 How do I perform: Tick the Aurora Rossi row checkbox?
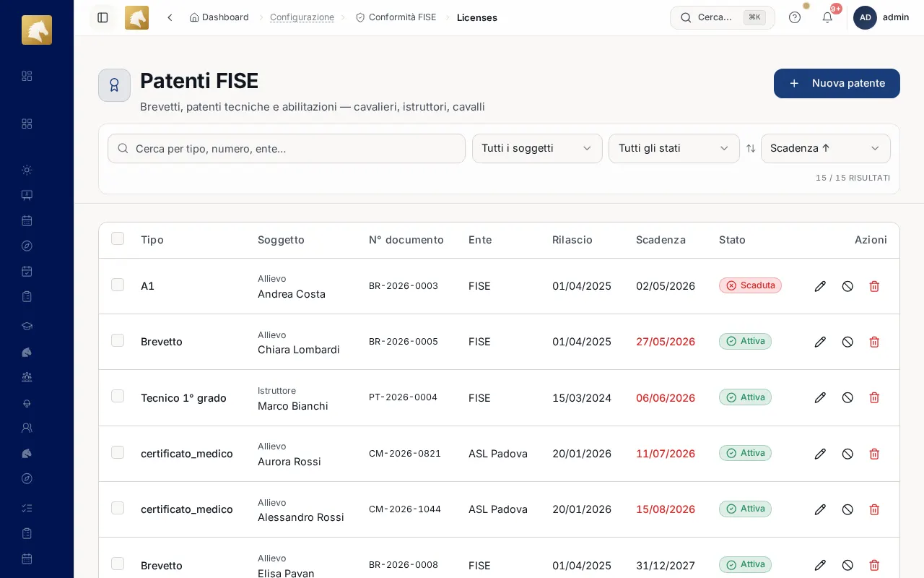tap(118, 452)
